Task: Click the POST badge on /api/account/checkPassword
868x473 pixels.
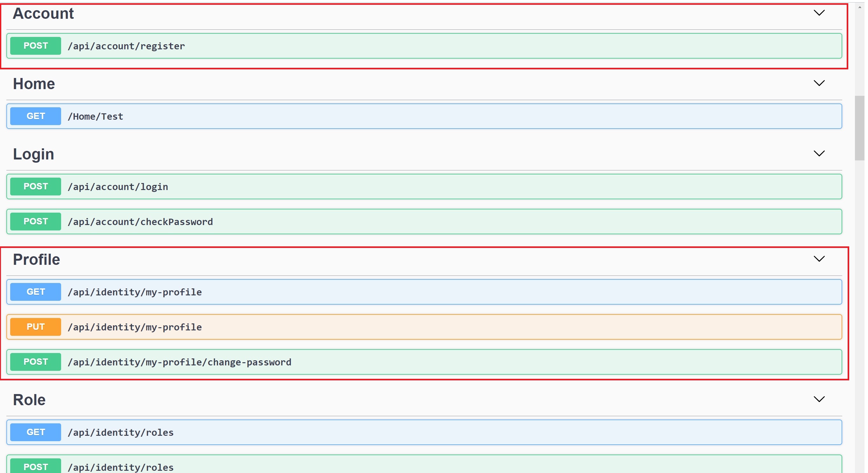Action: click(x=35, y=221)
